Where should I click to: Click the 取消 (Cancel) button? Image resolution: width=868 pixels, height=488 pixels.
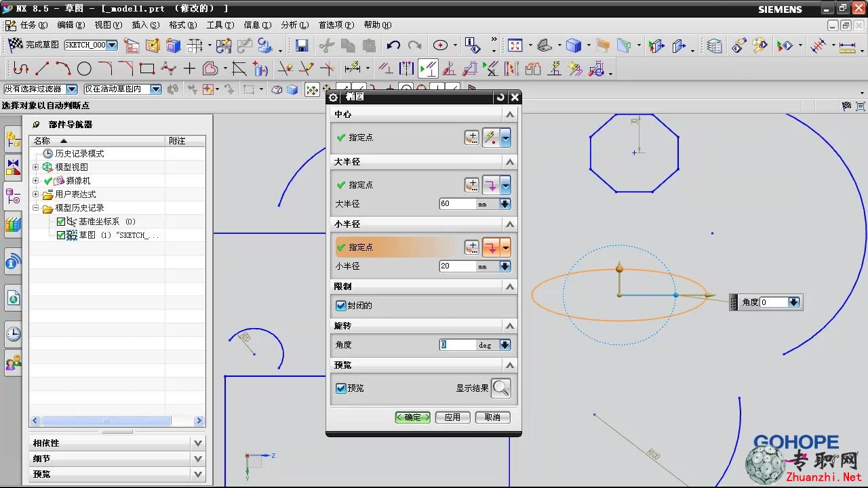pos(492,418)
